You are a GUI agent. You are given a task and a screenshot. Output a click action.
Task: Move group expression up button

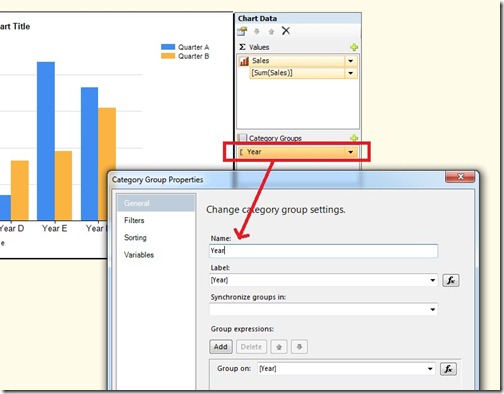tap(279, 347)
